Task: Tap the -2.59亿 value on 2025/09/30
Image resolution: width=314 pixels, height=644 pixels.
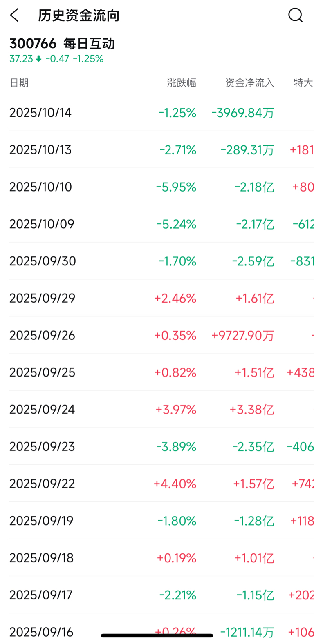Action: click(x=253, y=261)
